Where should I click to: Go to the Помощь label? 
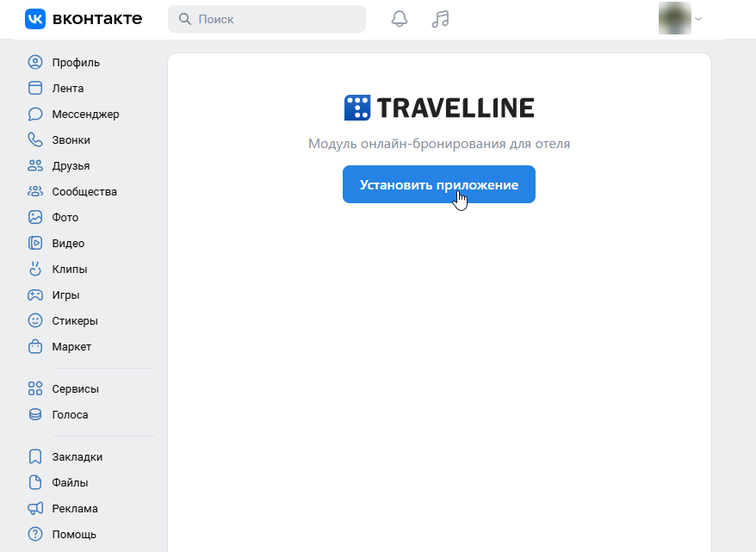click(x=74, y=535)
